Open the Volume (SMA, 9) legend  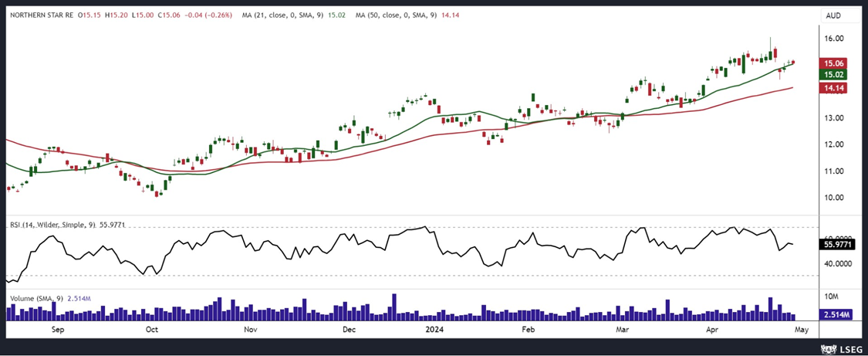point(36,298)
